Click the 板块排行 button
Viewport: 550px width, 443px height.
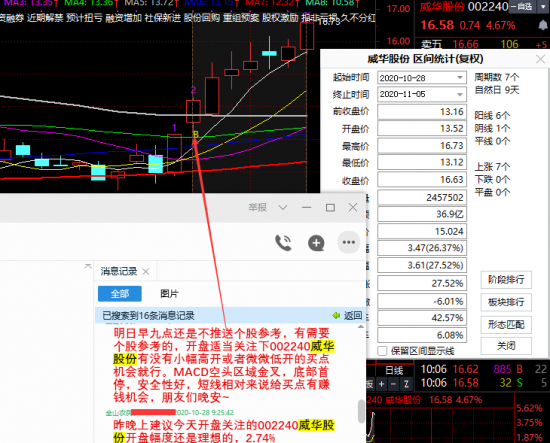pos(506,302)
